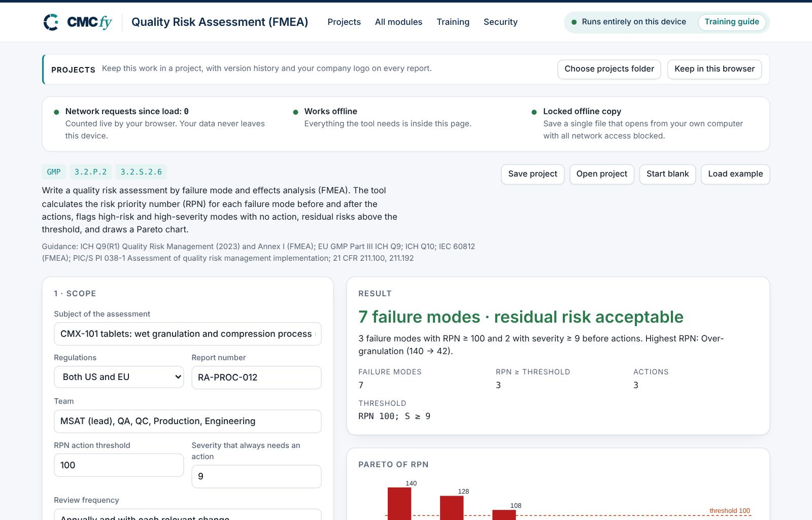Click the Open project button
812x520 pixels.
tap(601, 174)
